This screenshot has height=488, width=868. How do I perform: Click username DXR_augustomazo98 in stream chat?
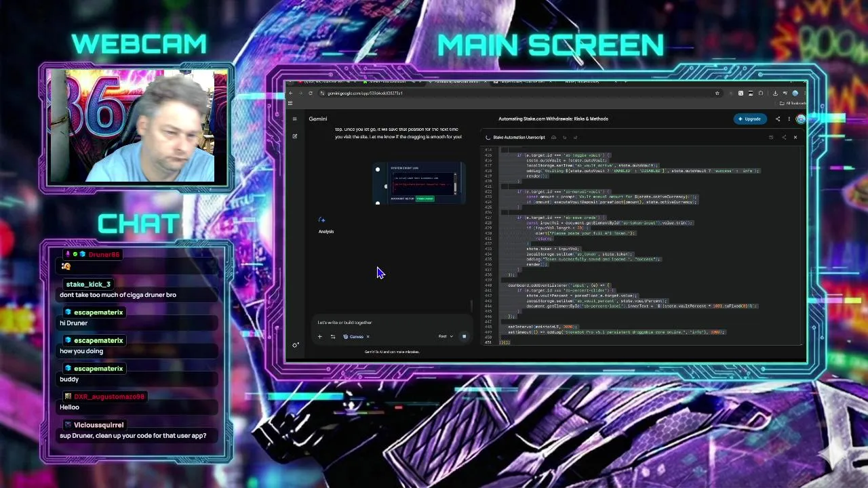pos(109,396)
